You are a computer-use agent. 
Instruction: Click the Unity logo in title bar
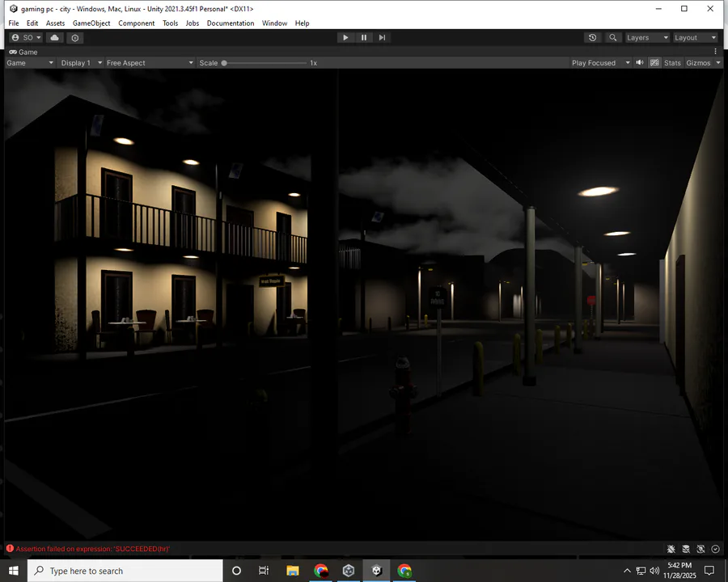[14, 9]
